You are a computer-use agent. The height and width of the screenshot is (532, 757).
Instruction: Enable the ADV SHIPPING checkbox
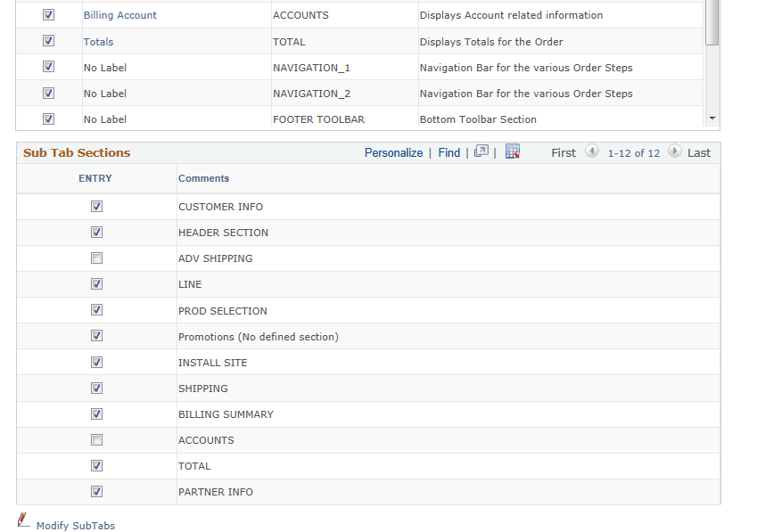(95, 258)
